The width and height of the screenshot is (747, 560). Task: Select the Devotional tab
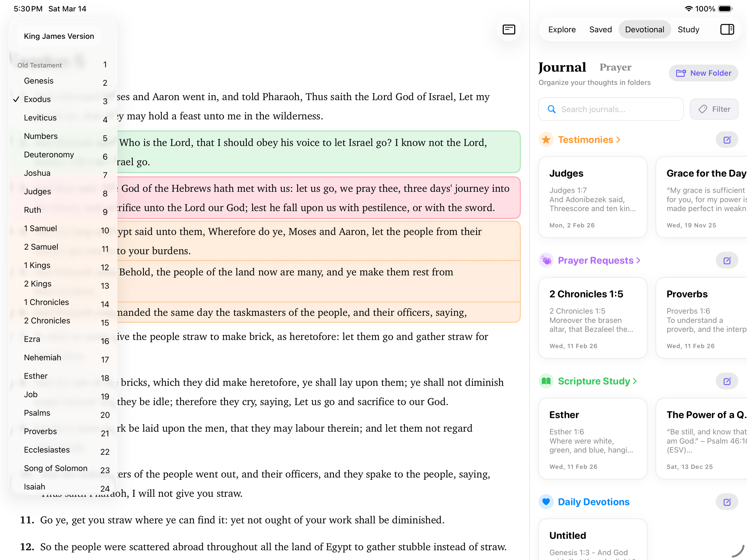(644, 29)
